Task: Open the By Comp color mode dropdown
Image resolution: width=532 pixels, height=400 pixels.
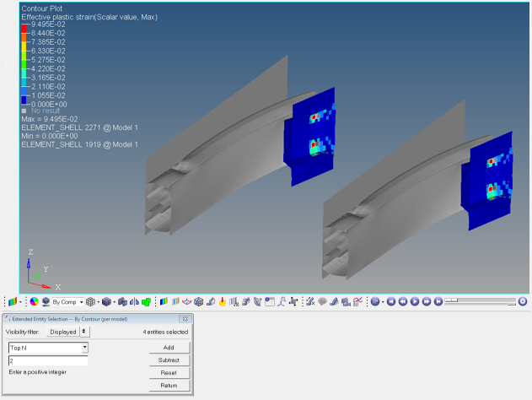Action: [x=82, y=302]
